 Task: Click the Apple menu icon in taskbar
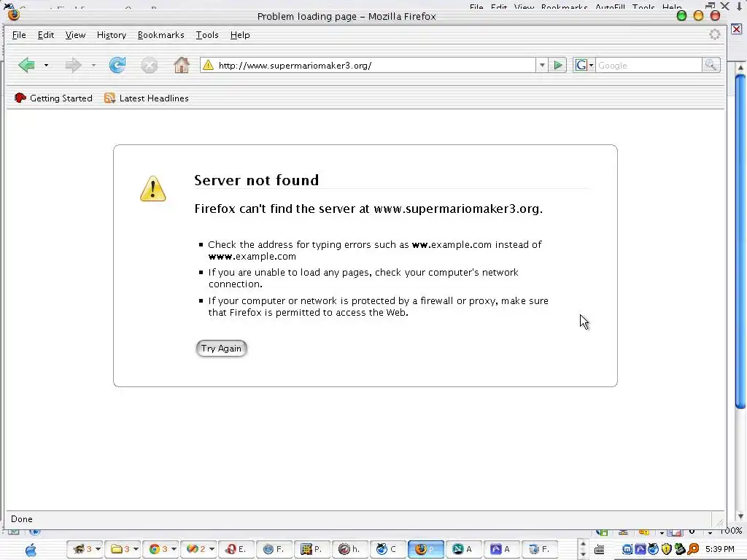[x=31, y=550]
